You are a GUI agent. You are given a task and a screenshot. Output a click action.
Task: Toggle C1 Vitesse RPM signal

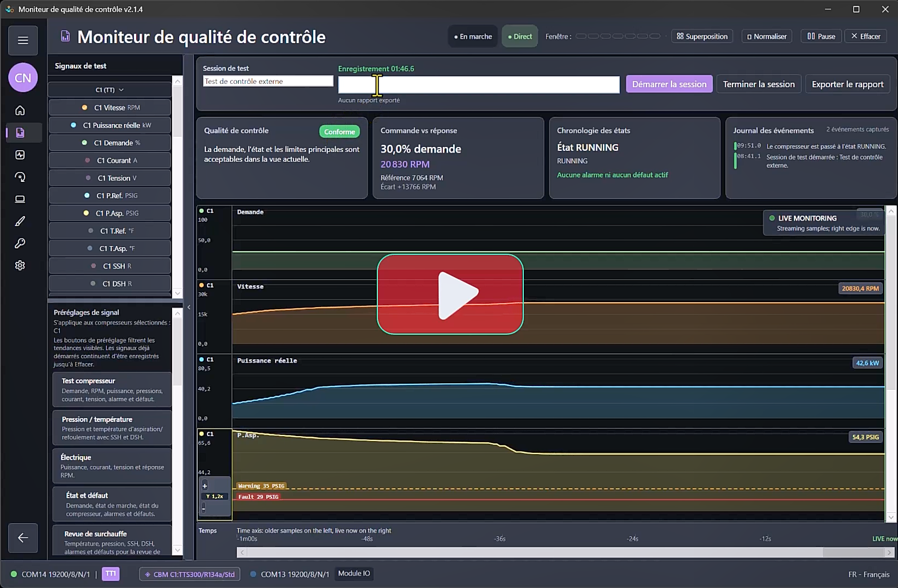click(110, 107)
